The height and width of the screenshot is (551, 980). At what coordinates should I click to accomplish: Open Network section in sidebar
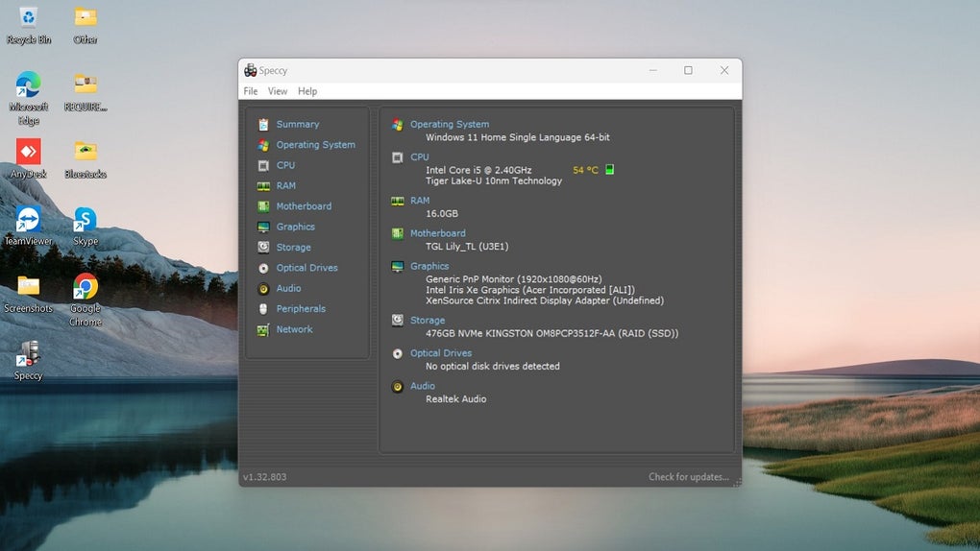[294, 329]
